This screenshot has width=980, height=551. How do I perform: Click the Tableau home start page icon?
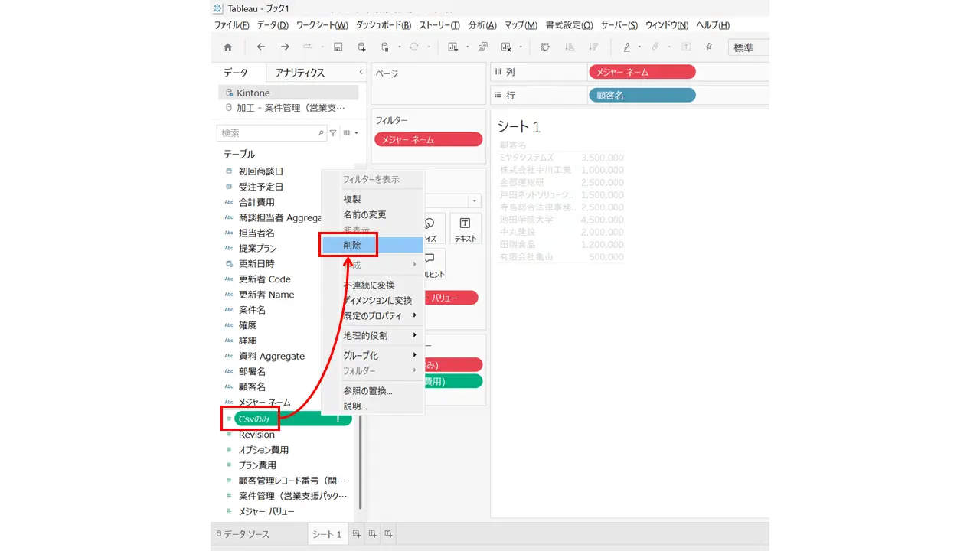(227, 47)
